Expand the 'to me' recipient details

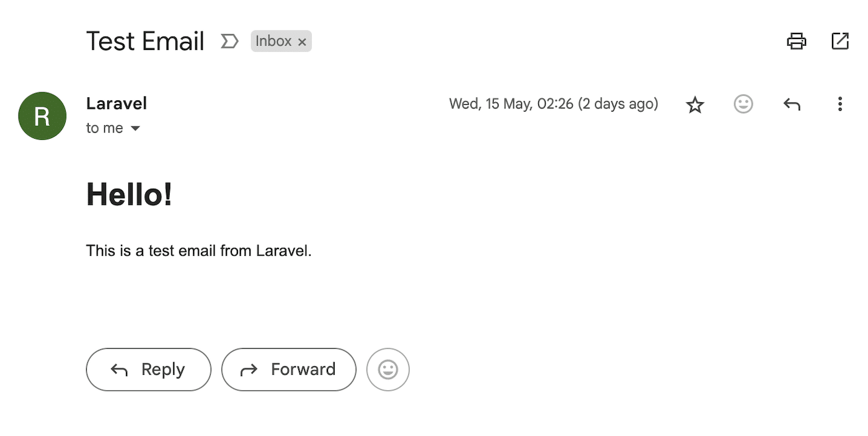tap(105, 128)
